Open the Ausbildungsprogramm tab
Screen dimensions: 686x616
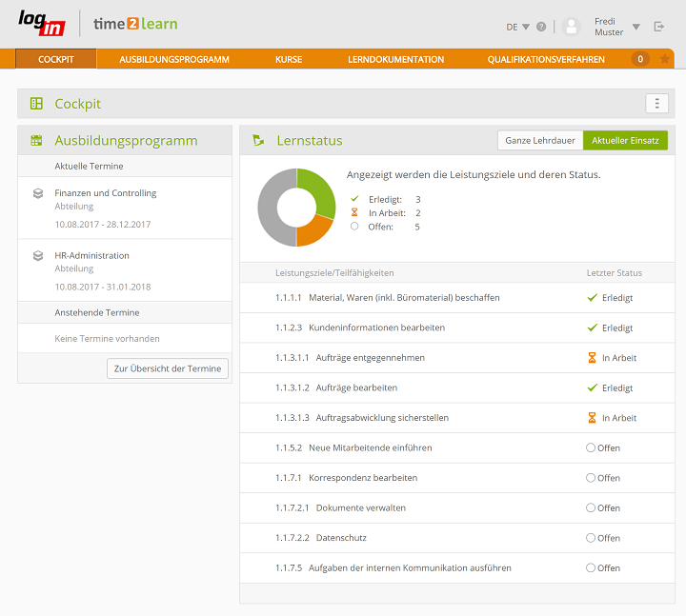point(174,59)
